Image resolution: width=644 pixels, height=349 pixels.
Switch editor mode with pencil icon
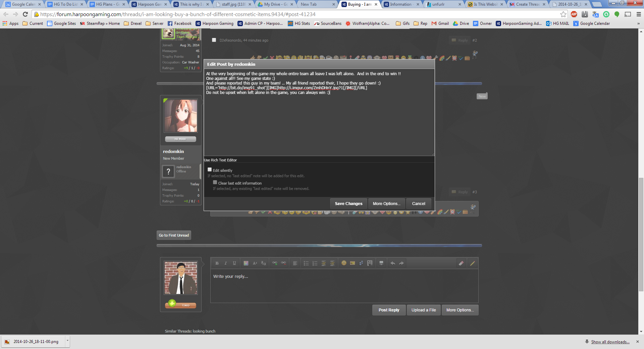(x=472, y=263)
